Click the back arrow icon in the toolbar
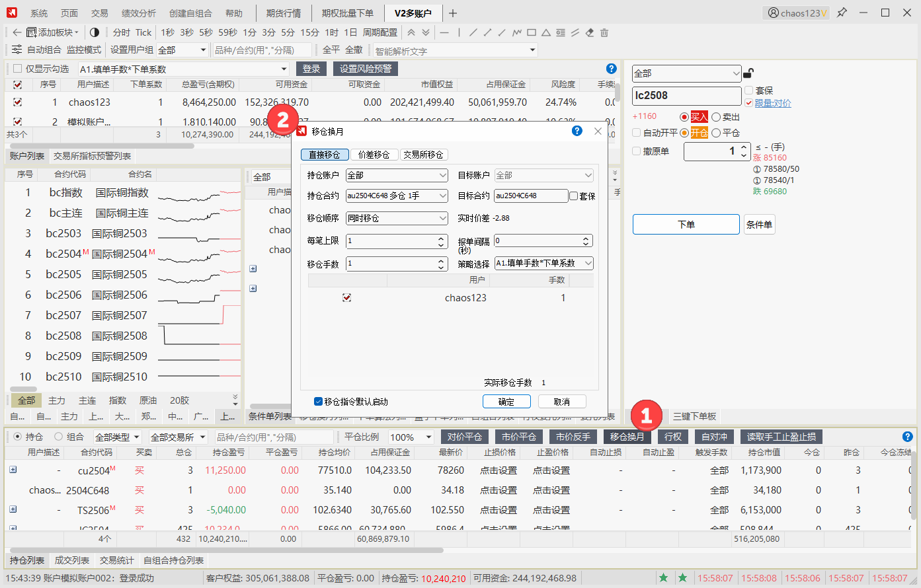Image resolution: width=921 pixels, height=588 pixels. [x=17, y=32]
